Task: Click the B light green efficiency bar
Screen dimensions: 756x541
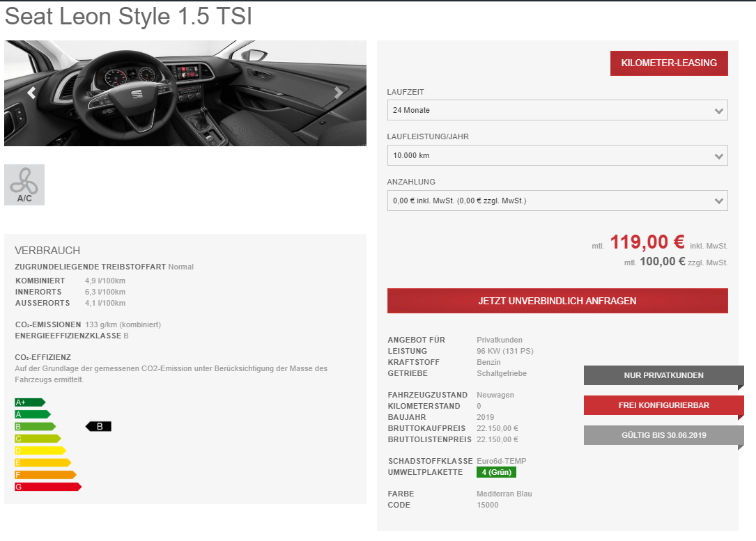Action: pyautogui.click(x=36, y=426)
